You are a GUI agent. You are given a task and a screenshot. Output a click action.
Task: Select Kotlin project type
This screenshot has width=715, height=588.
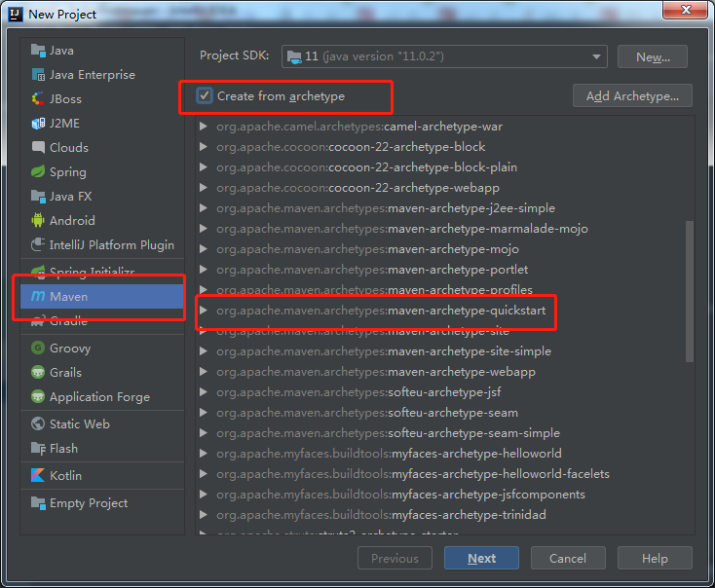pos(102,475)
